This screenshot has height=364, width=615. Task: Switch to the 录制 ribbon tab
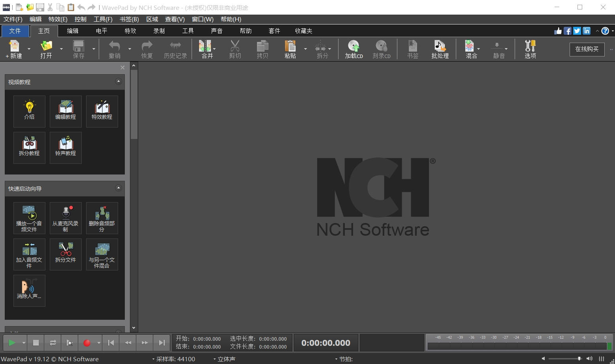pyautogui.click(x=159, y=31)
